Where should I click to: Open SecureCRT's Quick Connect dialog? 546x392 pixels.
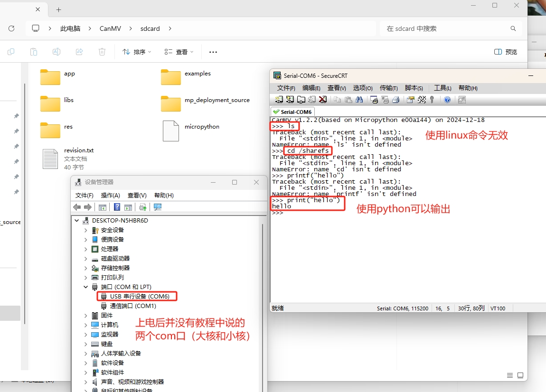point(291,99)
